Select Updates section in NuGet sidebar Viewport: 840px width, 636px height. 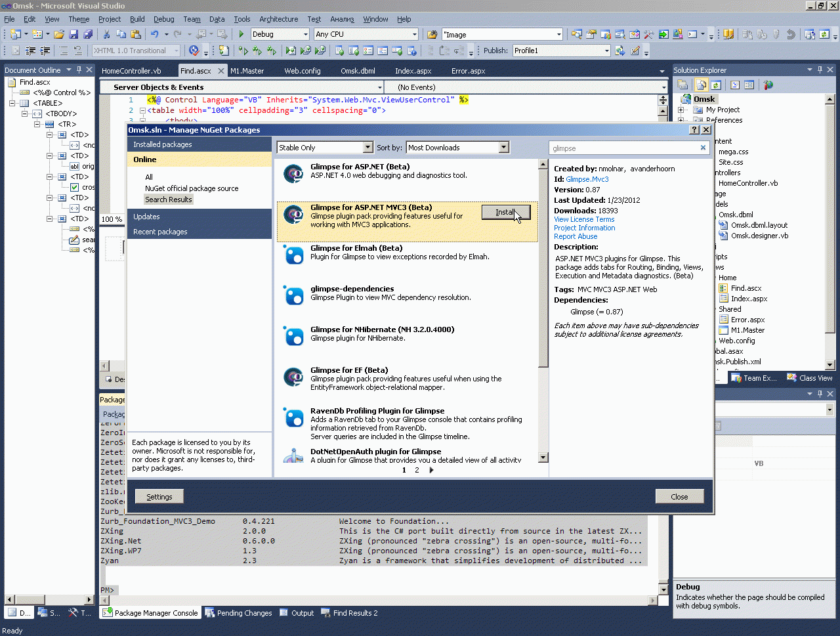click(x=199, y=217)
